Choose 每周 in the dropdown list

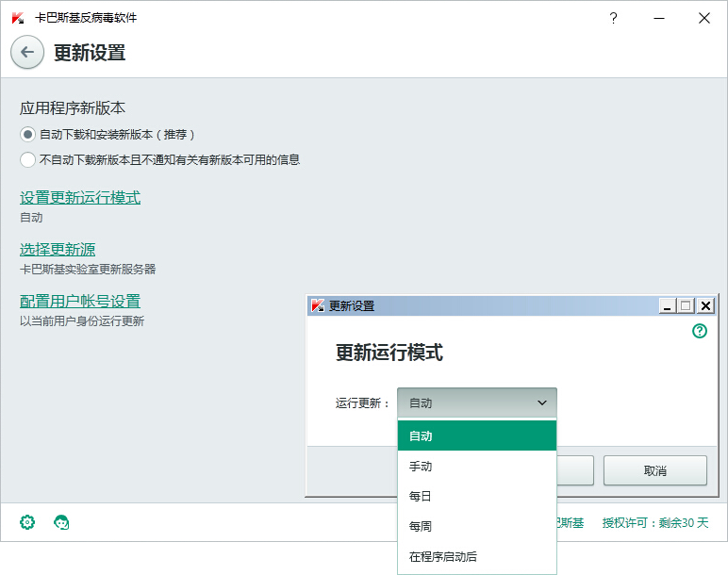tap(477, 526)
